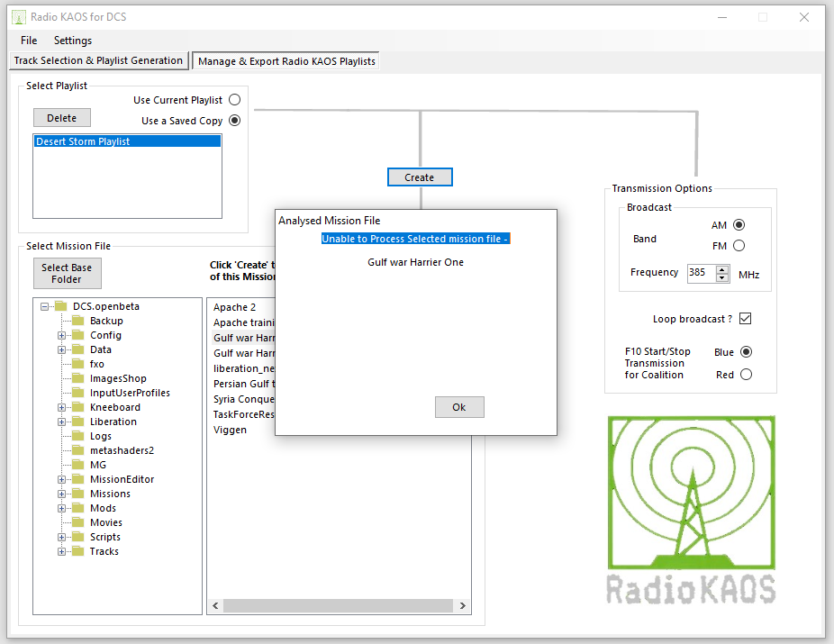This screenshot has width=834, height=644.
Task: Click the mission list scroll left arrow
Action: [x=215, y=605]
